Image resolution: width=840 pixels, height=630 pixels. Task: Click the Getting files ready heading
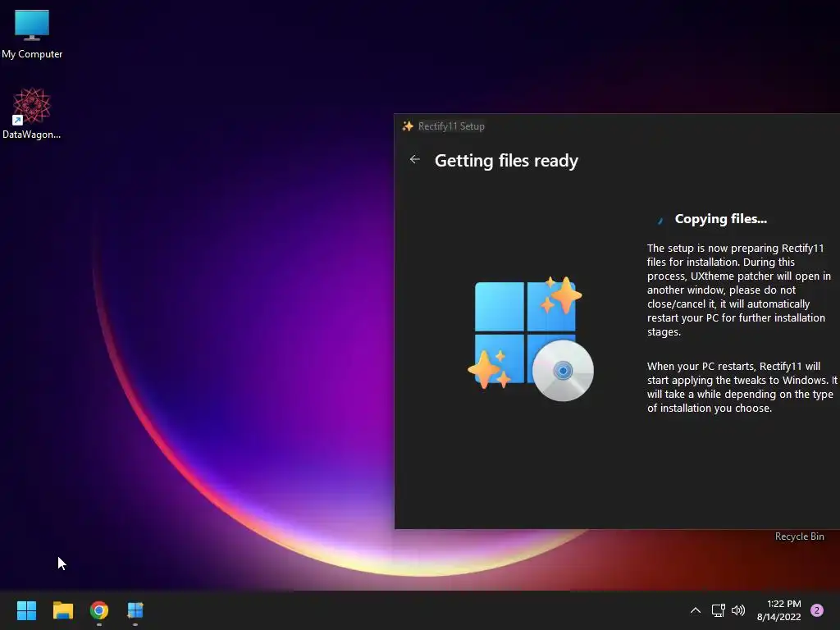pyautogui.click(x=506, y=161)
